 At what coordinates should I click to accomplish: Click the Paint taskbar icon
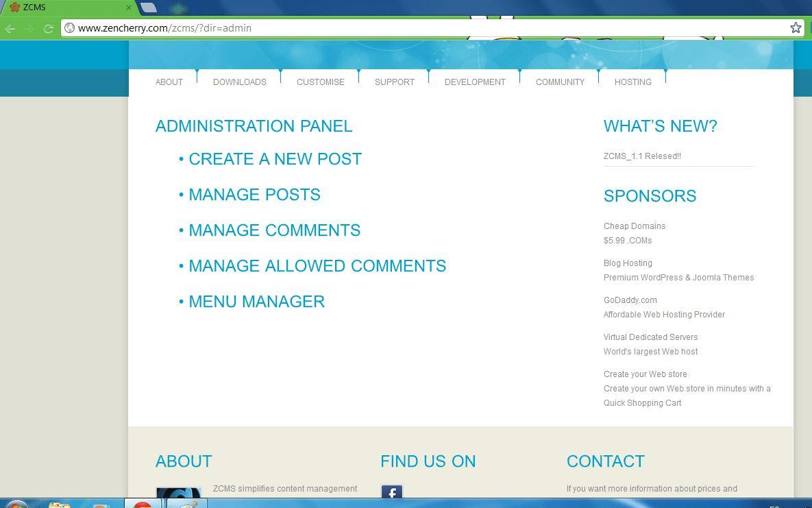pos(187,504)
